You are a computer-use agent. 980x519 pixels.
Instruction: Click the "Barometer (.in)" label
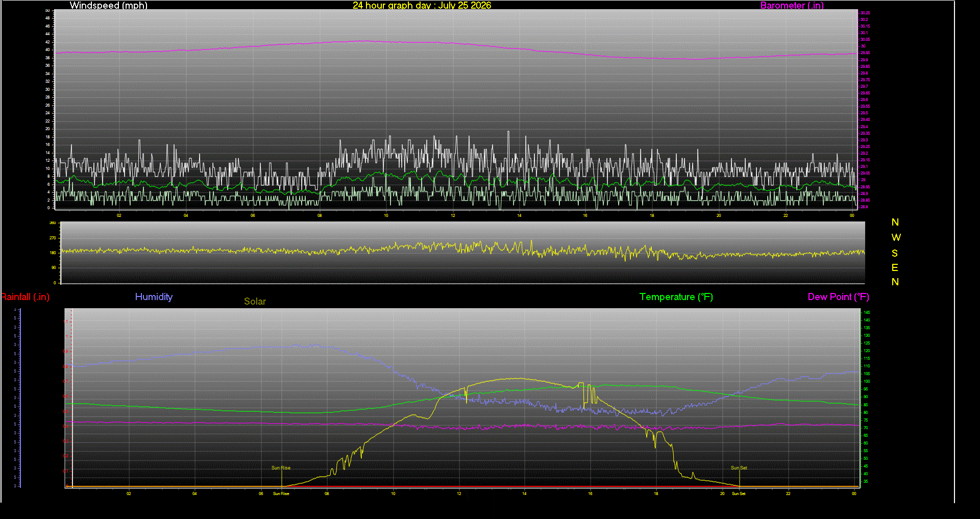pos(792,5)
